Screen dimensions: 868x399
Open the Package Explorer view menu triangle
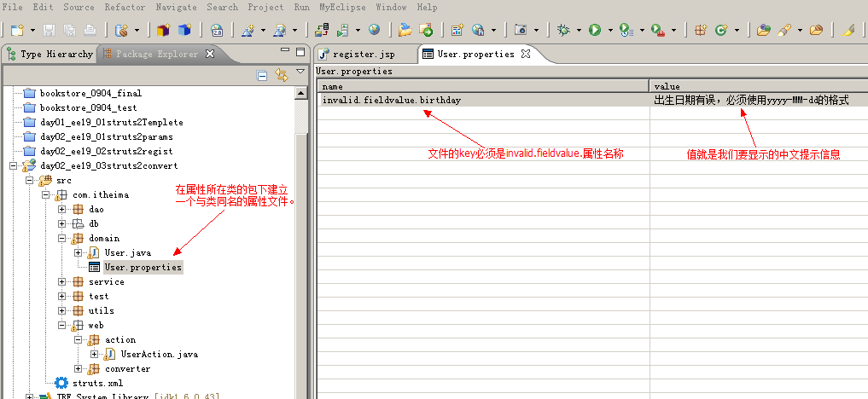[300, 72]
